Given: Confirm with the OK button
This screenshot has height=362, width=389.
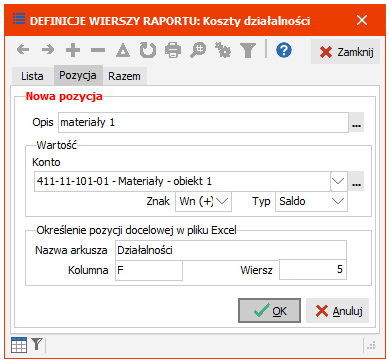Looking at the screenshot, I should point(269,311).
